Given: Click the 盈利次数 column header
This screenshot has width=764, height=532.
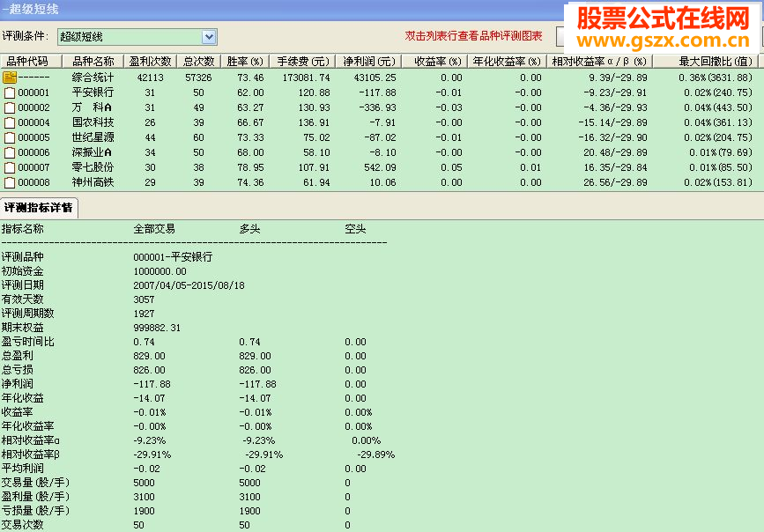Looking at the screenshot, I should [x=150, y=62].
